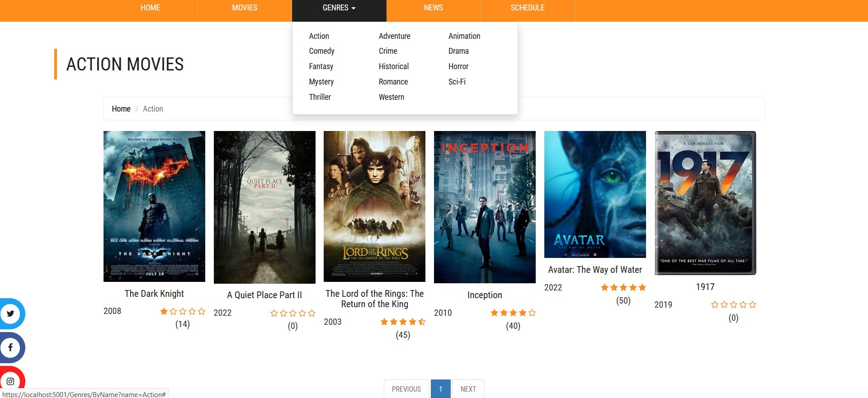Click the first star under The Dark Knight
868x398 pixels.
[164, 311]
